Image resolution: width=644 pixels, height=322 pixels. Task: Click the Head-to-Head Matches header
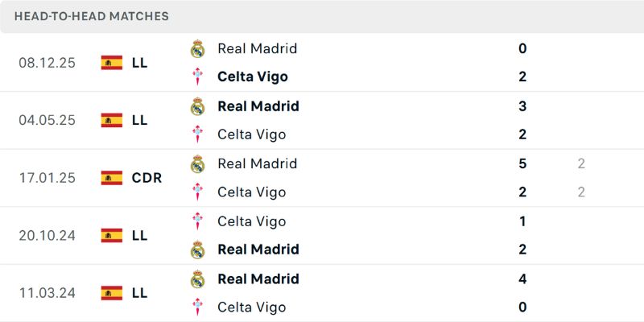point(92,16)
